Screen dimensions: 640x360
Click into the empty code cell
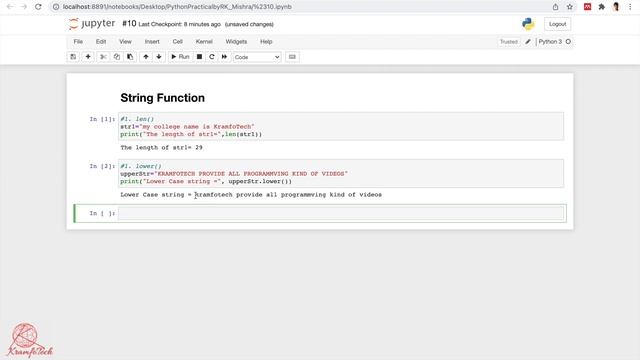pyautogui.click(x=341, y=213)
